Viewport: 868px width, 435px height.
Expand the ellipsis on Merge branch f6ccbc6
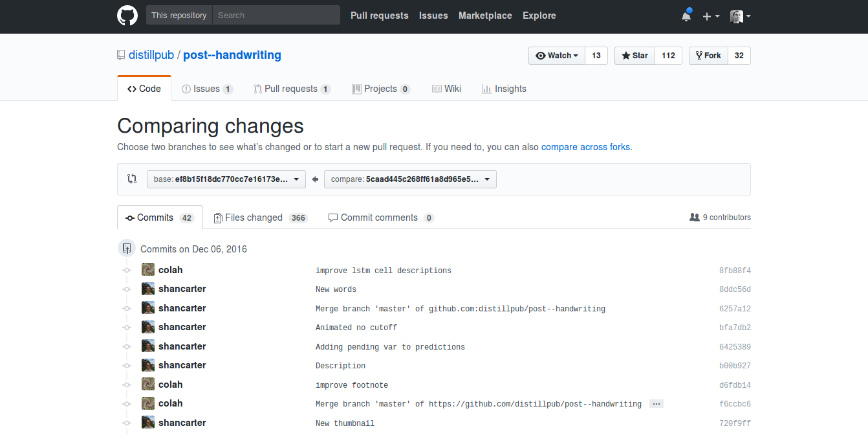click(x=656, y=404)
